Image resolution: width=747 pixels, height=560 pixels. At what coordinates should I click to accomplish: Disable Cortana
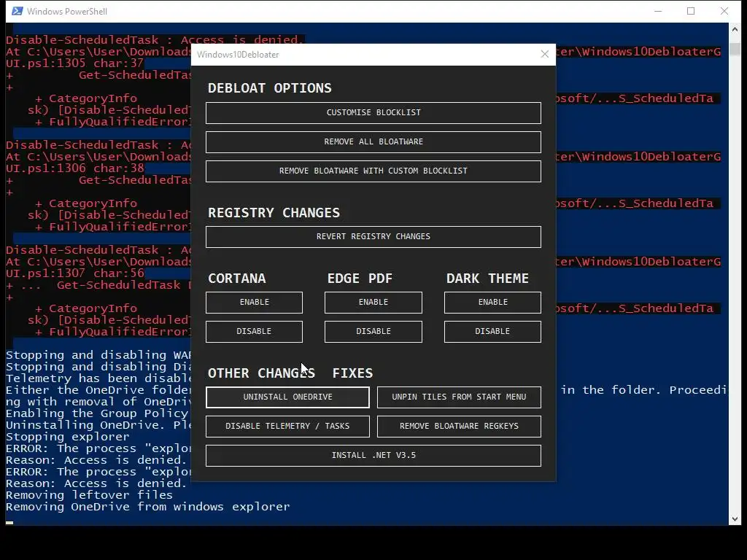254,332
